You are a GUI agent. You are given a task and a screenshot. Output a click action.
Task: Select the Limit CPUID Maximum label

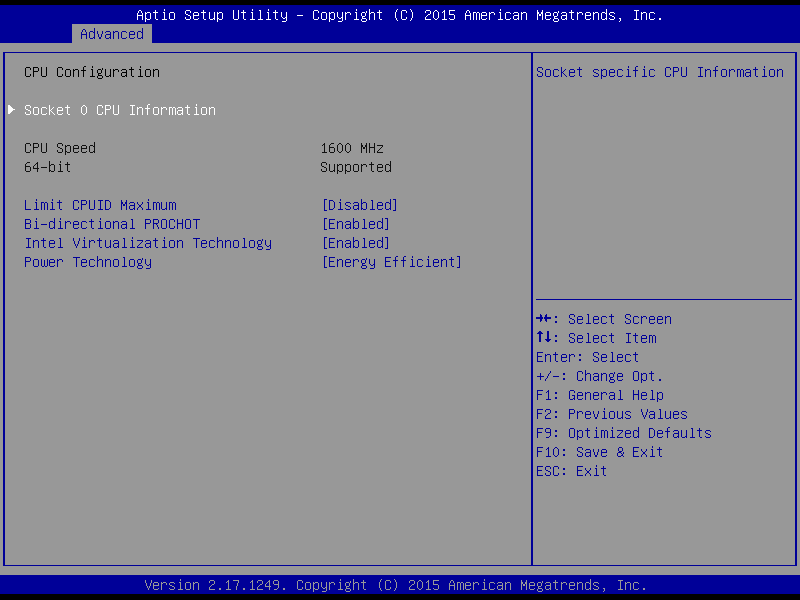100,205
